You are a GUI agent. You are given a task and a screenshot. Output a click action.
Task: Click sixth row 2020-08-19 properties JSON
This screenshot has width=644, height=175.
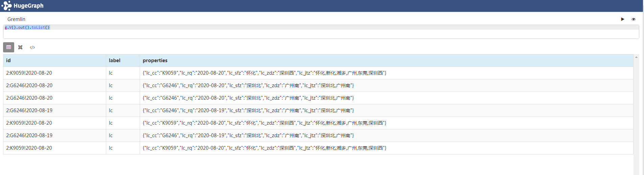click(248, 135)
